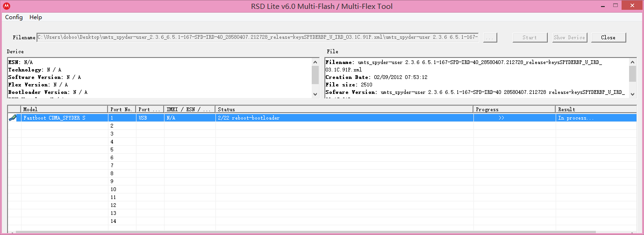Image resolution: width=644 pixels, height=235 pixels.
Task: Click the Progress column header
Action: point(515,109)
